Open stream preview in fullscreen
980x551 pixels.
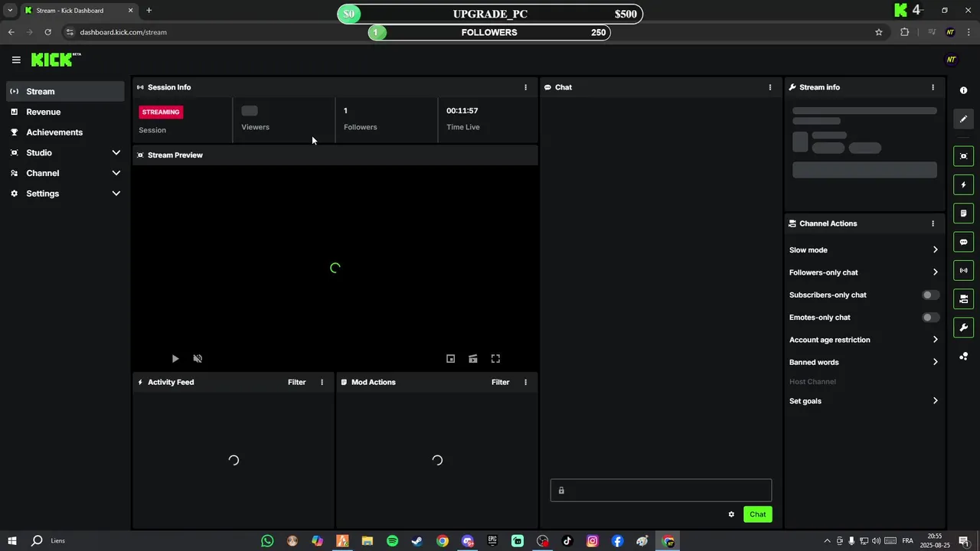click(x=495, y=358)
